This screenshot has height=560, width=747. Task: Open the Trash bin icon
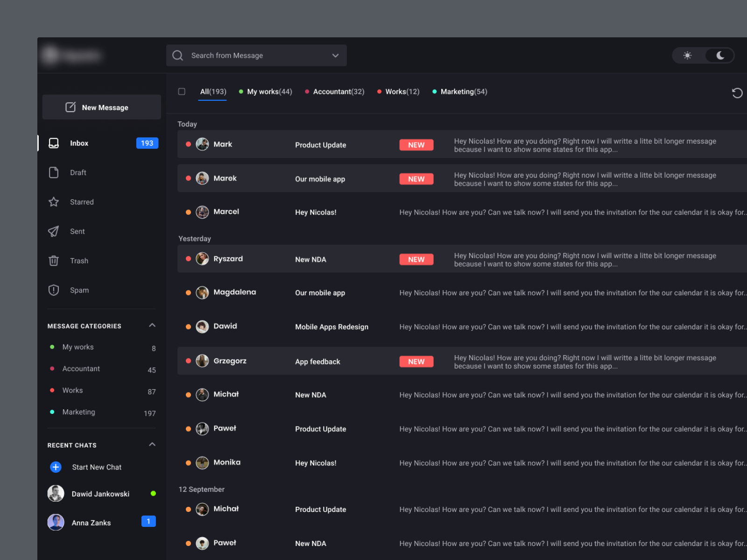tap(54, 260)
